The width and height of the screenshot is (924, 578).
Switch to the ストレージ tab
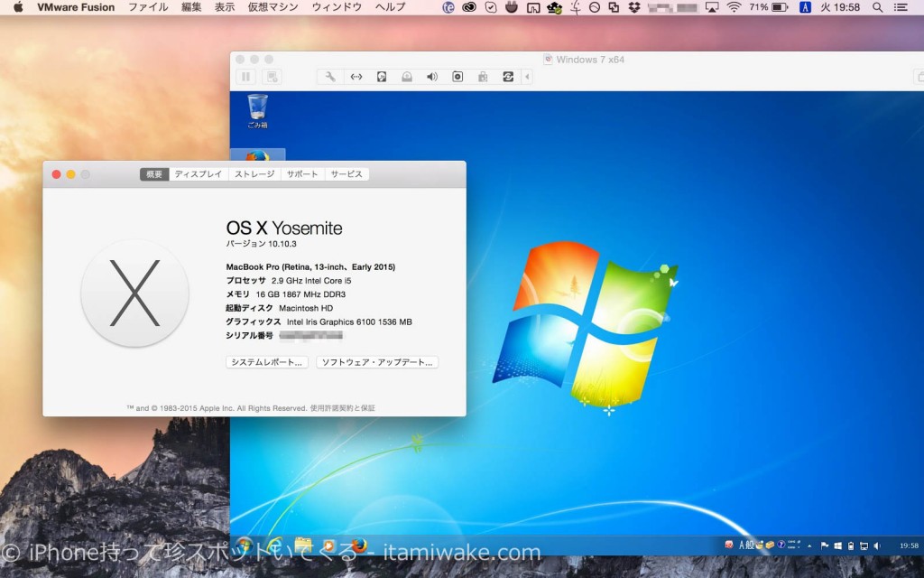click(254, 174)
